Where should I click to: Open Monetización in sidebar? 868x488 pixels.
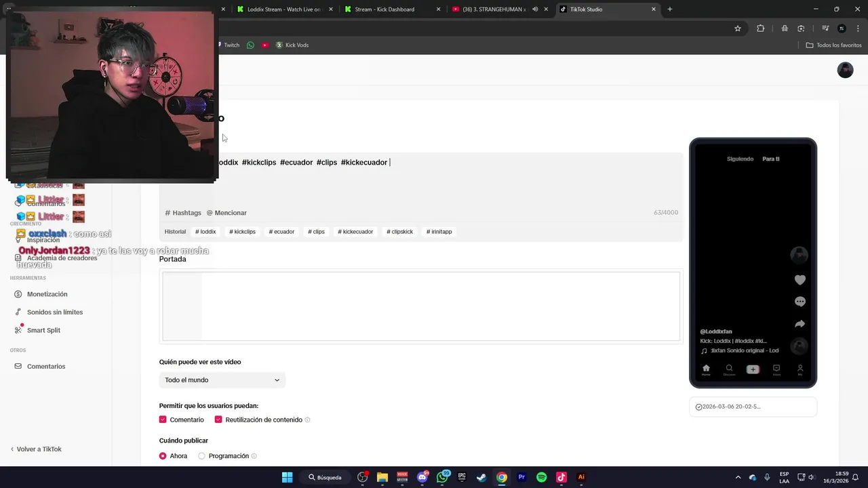47,294
